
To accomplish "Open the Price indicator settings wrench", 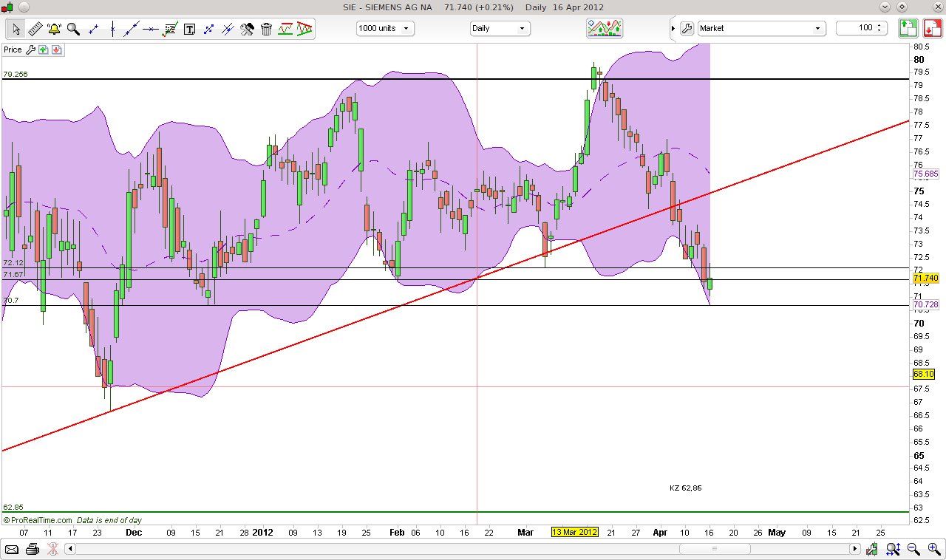I will coord(31,49).
